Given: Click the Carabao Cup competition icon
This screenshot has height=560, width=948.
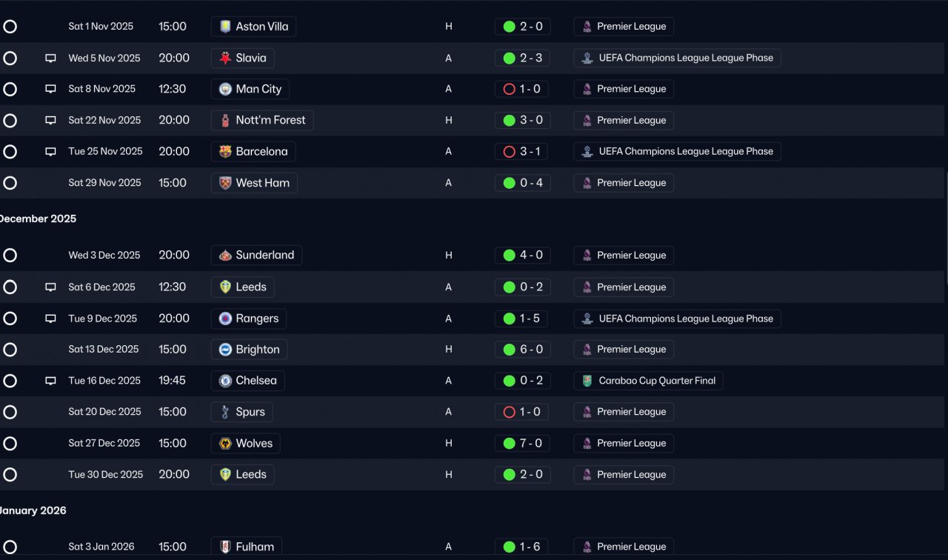Looking at the screenshot, I should click(x=587, y=381).
